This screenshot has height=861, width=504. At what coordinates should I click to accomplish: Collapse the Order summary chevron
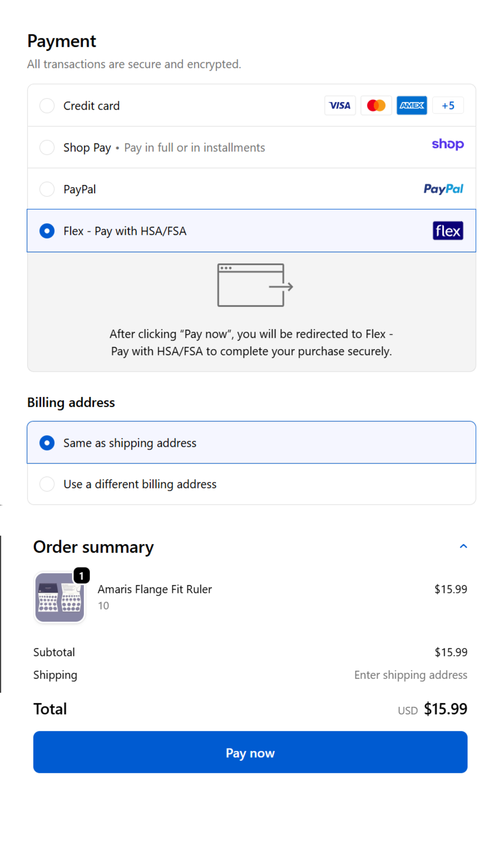(x=463, y=546)
